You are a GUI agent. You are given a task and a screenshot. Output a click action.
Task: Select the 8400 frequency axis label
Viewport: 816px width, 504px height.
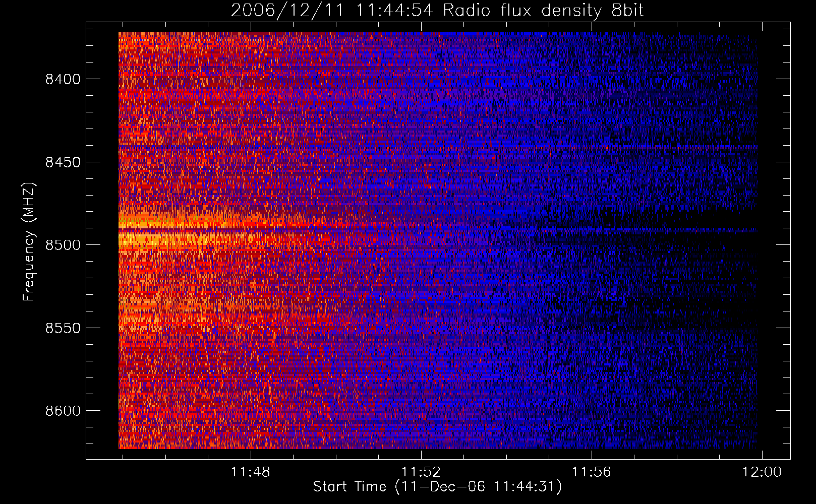click(x=63, y=79)
